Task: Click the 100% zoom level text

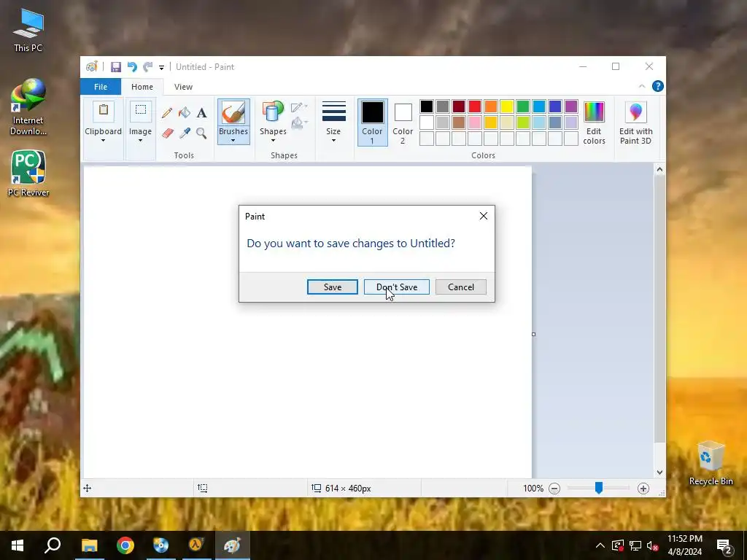Action: click(533, 488)
